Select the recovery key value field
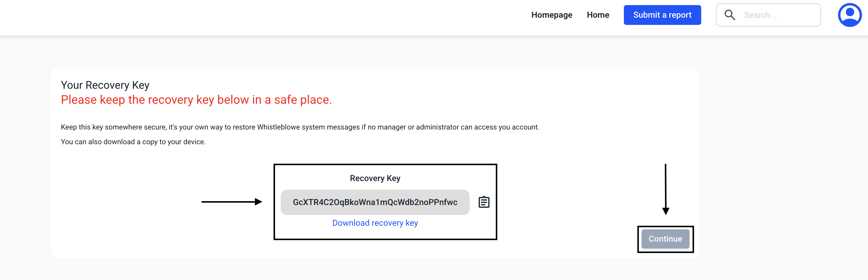This screenshot has width=868, height=280. (375, 202)
